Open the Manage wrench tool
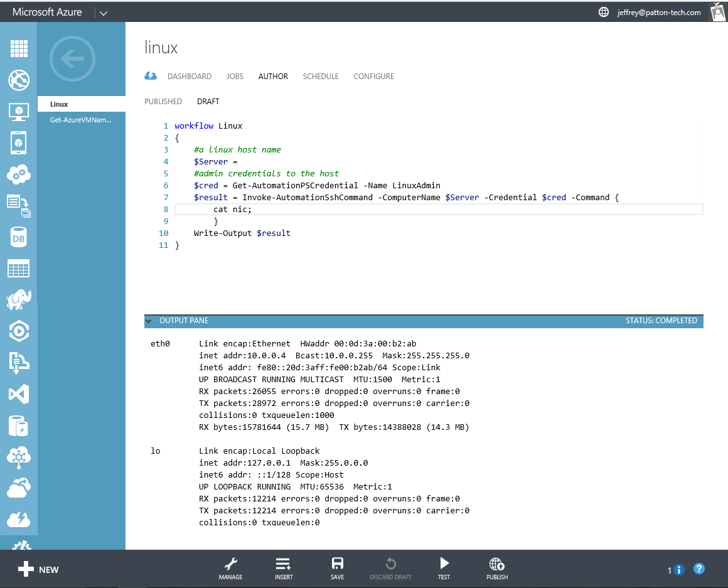 click(230, 568)
